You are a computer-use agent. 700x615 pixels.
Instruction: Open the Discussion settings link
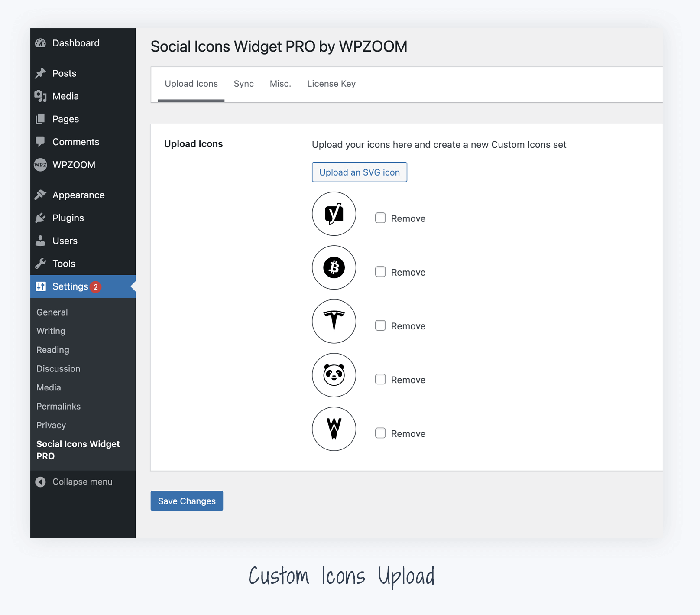click(x=58, y=369)
